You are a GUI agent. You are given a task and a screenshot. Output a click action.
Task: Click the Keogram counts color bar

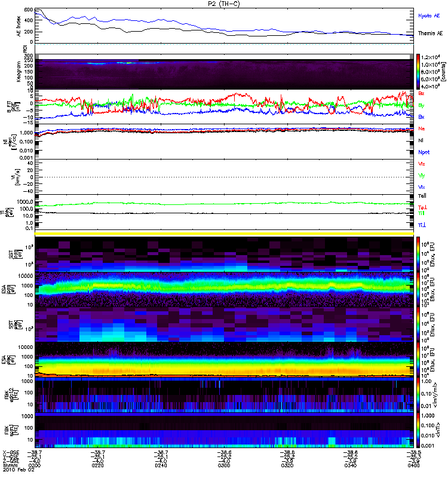coord(418,72)
